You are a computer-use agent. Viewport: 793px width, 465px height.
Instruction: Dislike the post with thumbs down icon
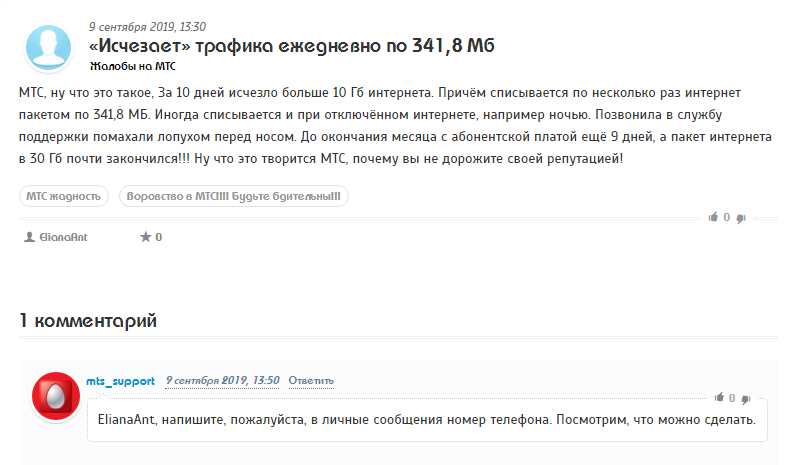pyautogui.click(x=741, y=218)
